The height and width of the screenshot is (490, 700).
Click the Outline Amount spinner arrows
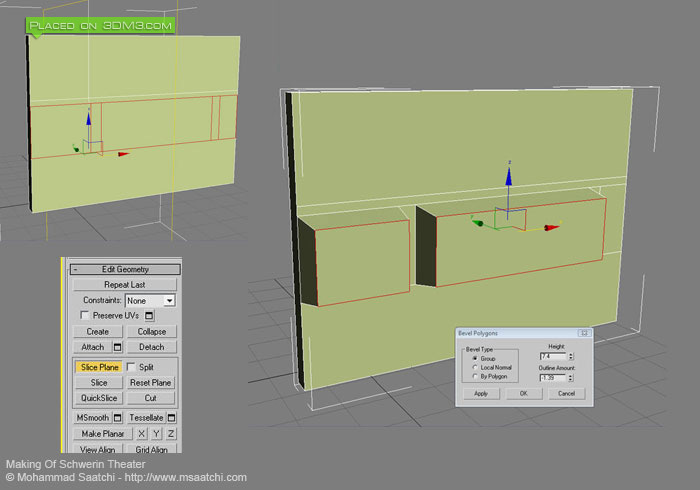click(571, 378)
